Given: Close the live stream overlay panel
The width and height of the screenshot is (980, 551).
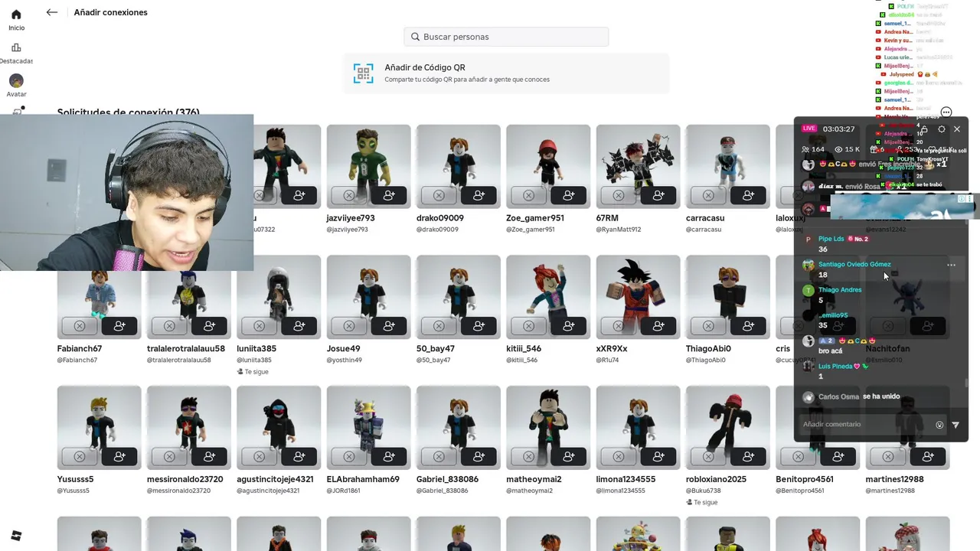Looking at the screenshot, I should [x=957, y=129].
